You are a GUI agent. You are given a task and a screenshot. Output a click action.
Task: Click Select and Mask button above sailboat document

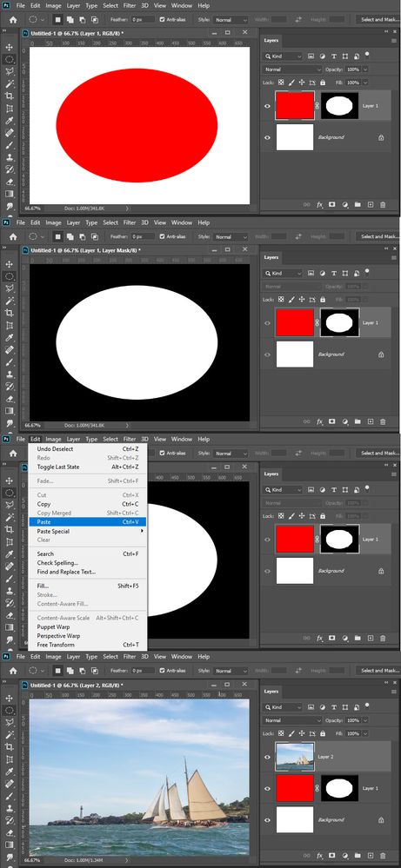(x=379, y=671)
